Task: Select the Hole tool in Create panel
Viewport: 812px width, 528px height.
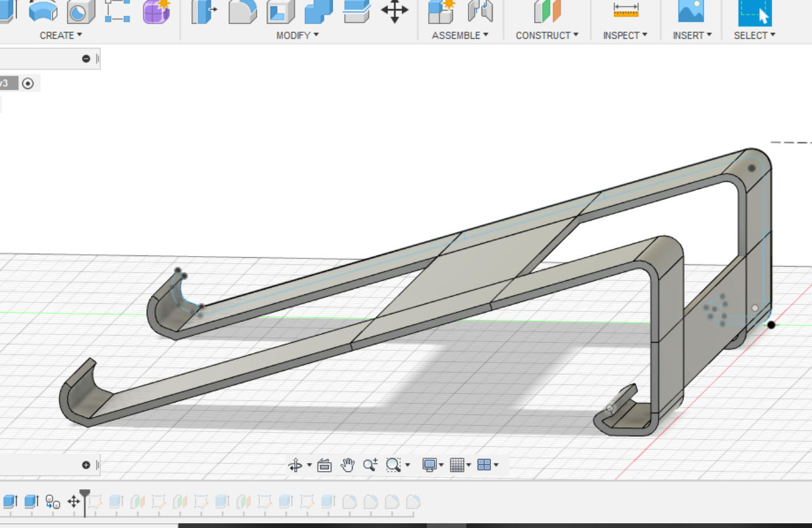Action: (x=81, y=12)
